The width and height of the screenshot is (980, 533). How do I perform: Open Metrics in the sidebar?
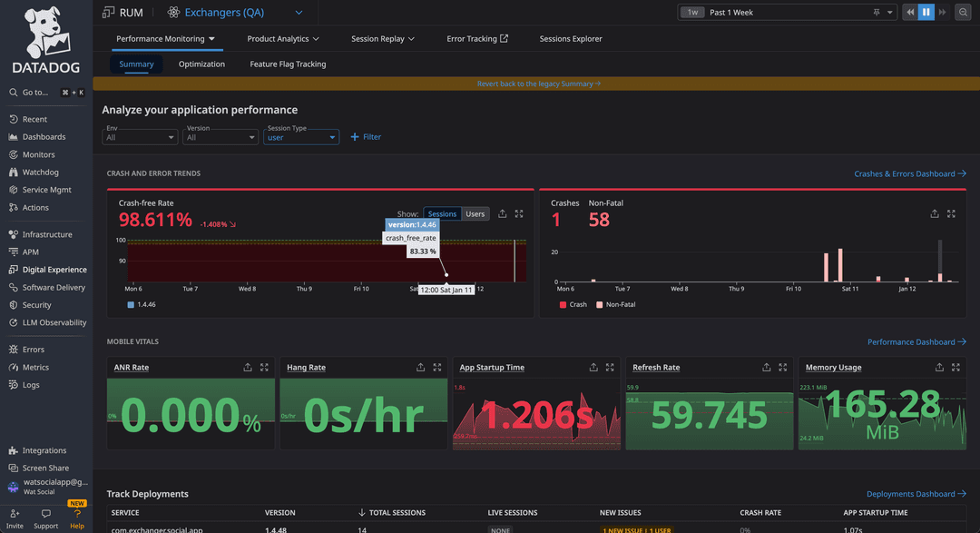click(x=35, y=367)
